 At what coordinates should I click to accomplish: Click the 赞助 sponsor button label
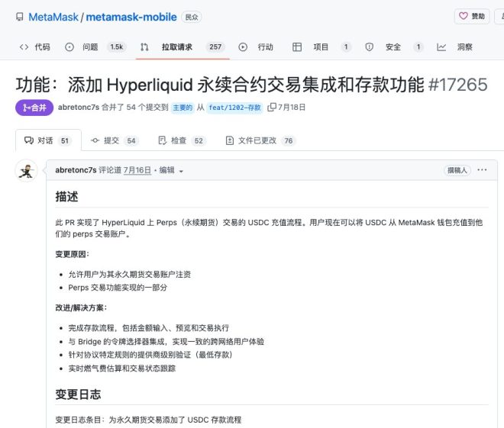click(x=478, y=16)
